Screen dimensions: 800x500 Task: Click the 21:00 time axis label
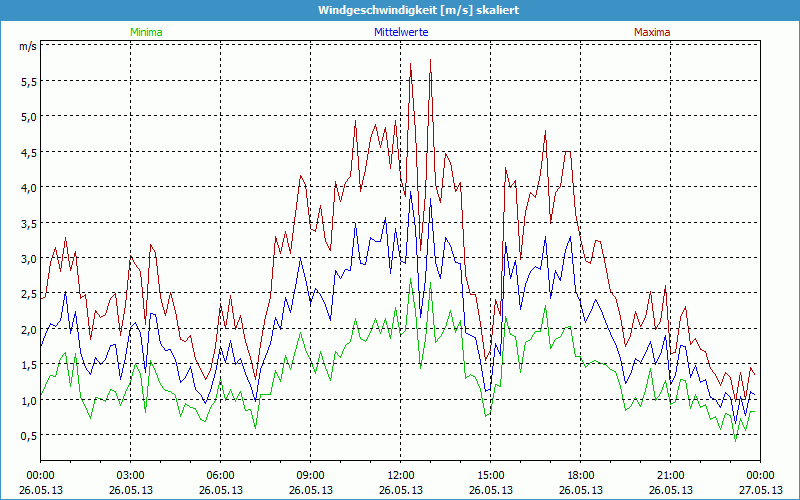coord(670,476)
